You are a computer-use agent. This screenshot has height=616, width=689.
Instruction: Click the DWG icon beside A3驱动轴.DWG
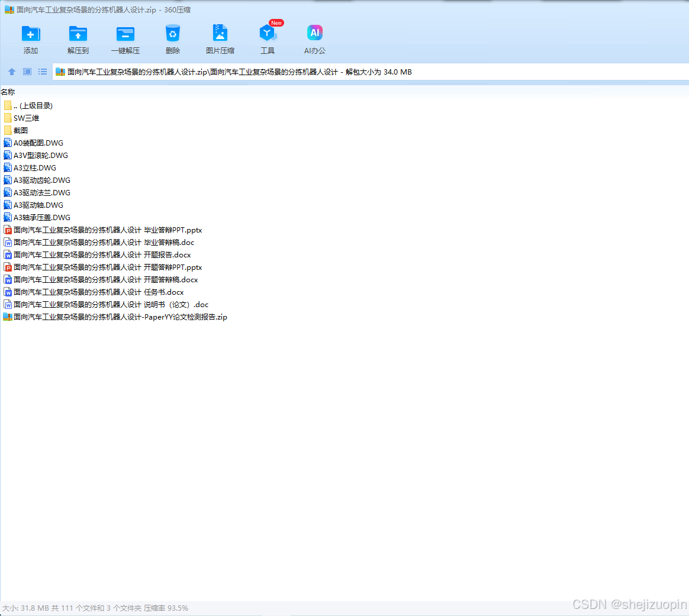(x=8, y=205)
